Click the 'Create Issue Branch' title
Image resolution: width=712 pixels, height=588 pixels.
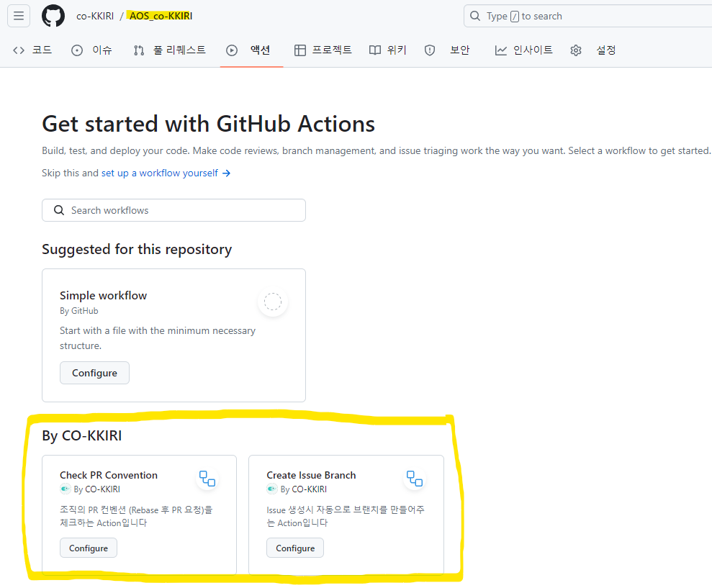coord(311,475)
